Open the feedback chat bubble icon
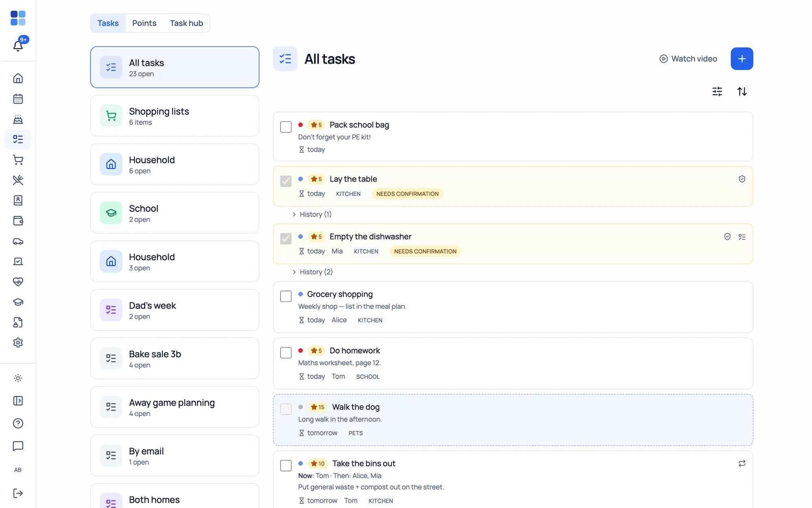This screenshot has width=812, height=508. [18, 446]
